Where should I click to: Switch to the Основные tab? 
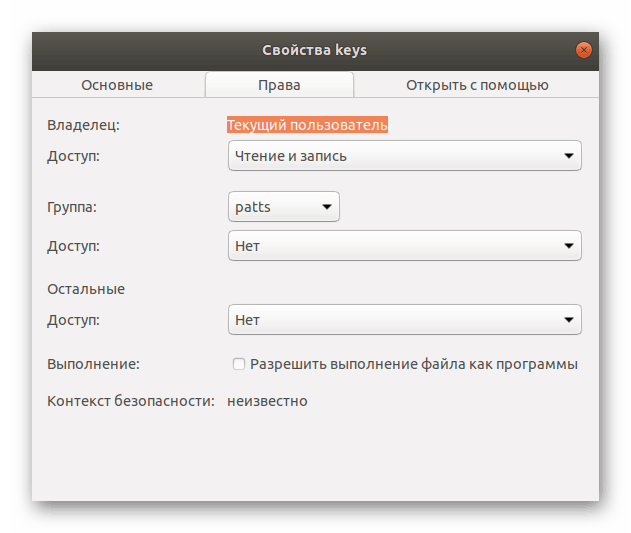[117, 85]
